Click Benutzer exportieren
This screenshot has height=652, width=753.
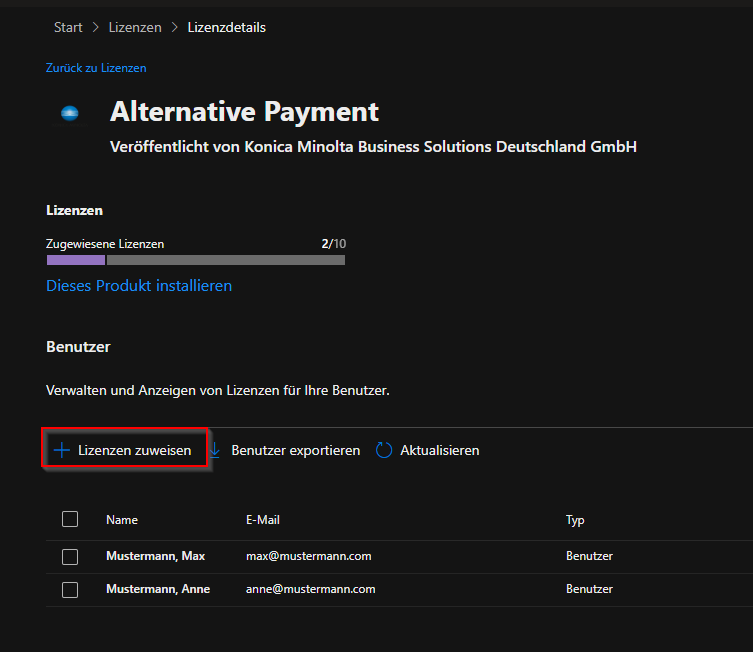[295, 450]
